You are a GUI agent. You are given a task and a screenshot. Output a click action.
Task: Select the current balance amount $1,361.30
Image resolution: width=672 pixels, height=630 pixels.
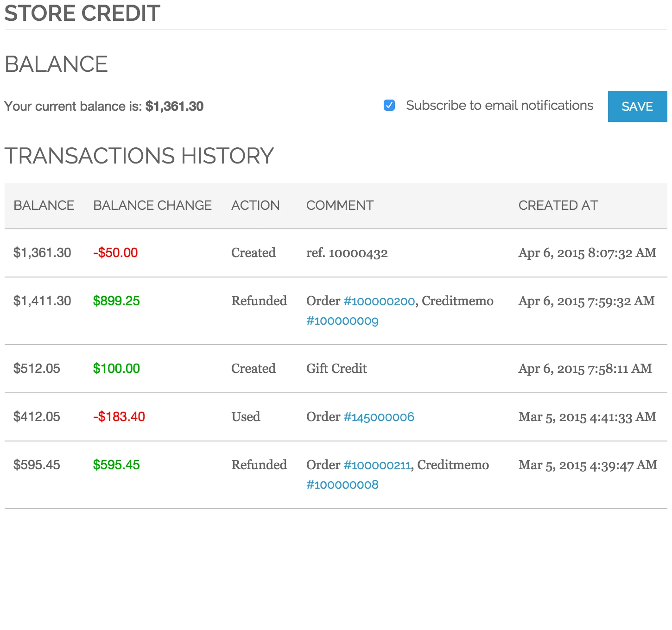tap(174, 106)
